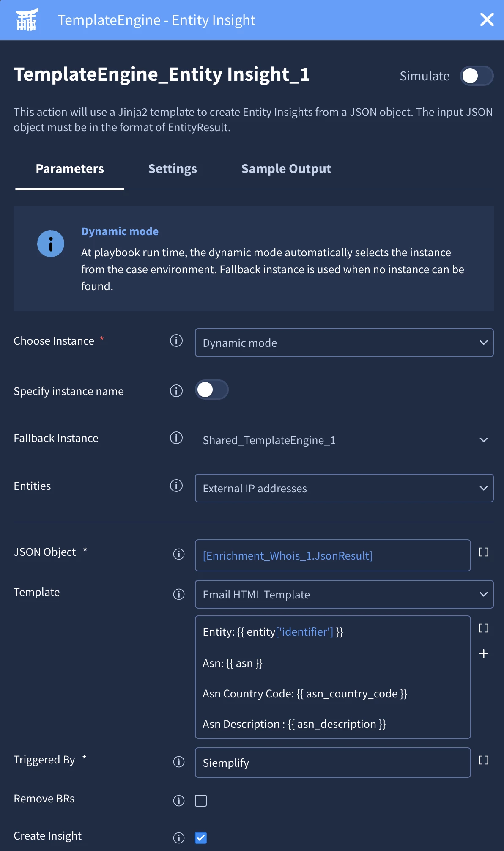
Task: Click the TemplateEngine_Entity Insight_1 title text
Action: 162,74
